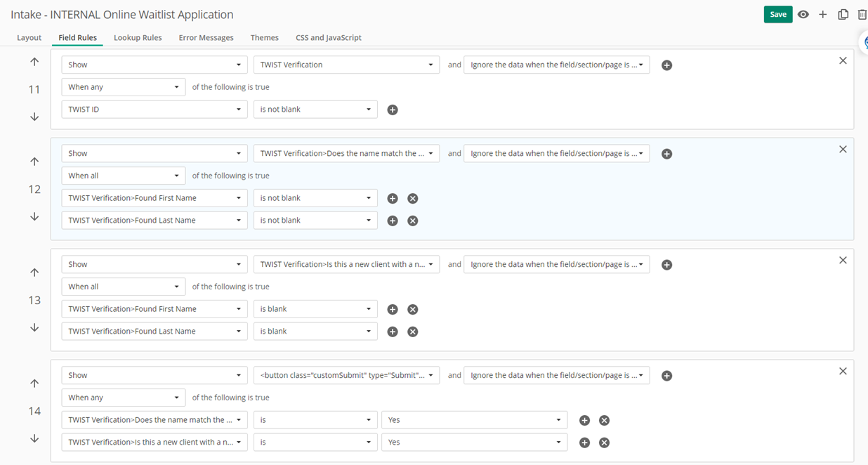
Task: Move rule 11 up
Action: pos(34,62)
